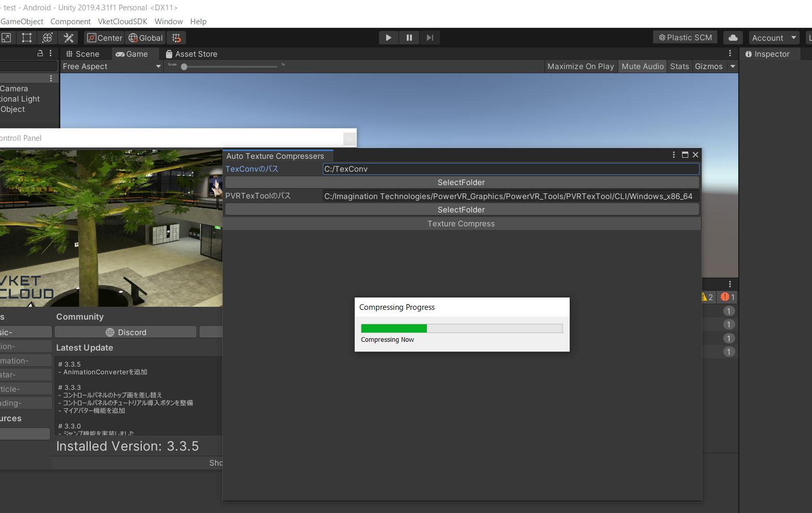The height and width of the screenshot is (513, 812).
Task: Expand the Gizmos dropdown arrow
Action: click(733, 67)
